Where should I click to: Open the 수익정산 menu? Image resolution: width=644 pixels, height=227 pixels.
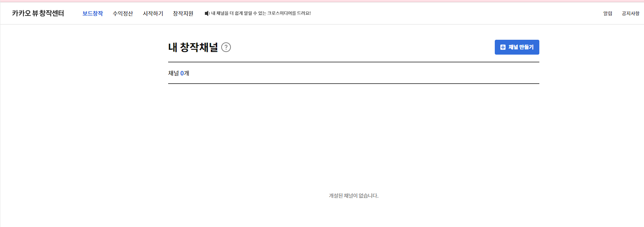[x=123, y=13]
